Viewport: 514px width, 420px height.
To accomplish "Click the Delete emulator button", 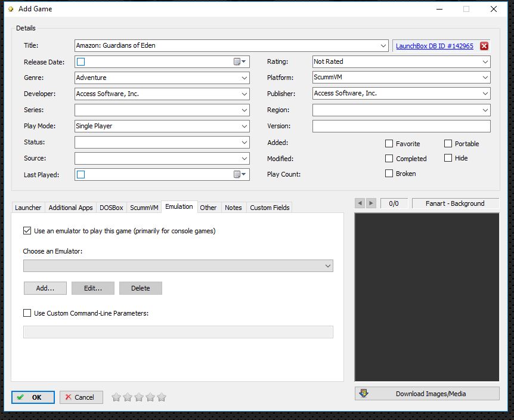I will pos(141,288).
